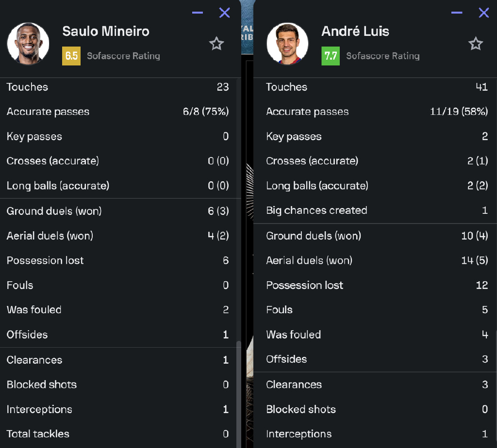Screen dimensions: 497x448
Task: Favorite André Luis with star icon
Action: (x=476, y=44)
